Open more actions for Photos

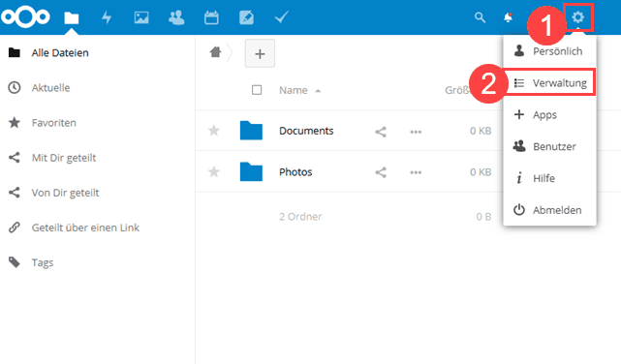click(416, 172)
